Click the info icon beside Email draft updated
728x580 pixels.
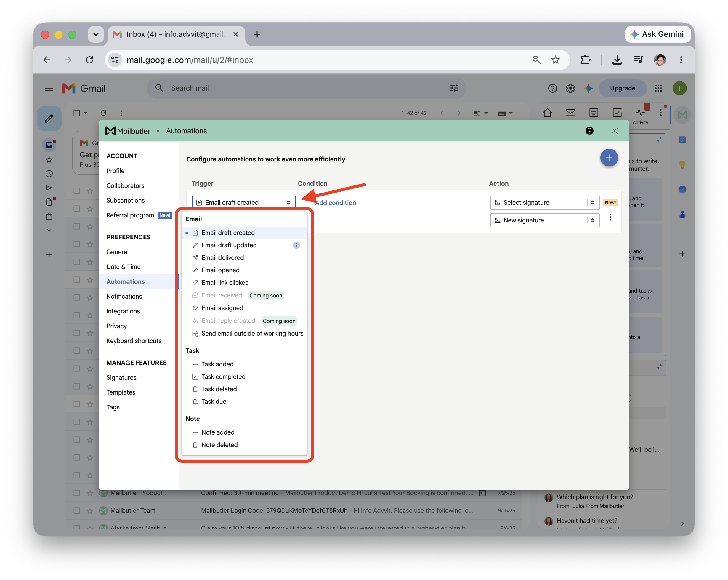click(x=296, y=245)
